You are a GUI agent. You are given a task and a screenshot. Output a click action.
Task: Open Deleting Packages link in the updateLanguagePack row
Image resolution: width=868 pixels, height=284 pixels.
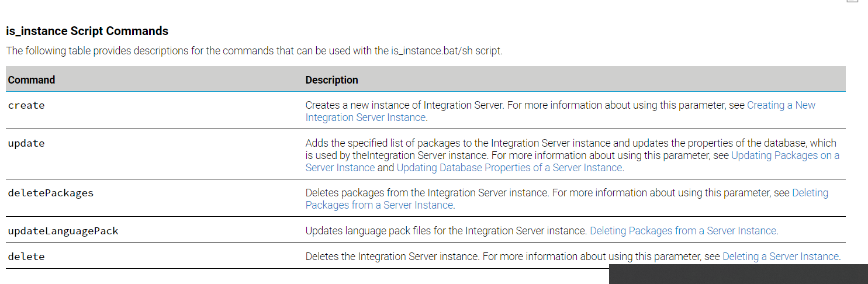pyautogui.click(x=683, y=231)
